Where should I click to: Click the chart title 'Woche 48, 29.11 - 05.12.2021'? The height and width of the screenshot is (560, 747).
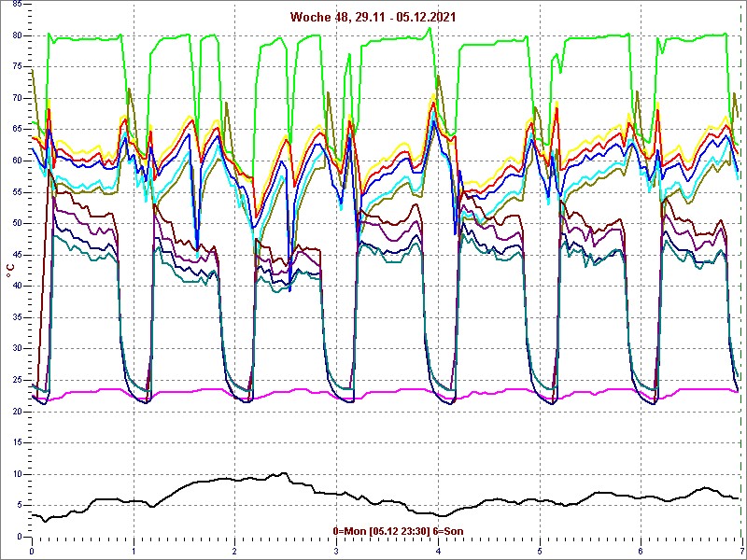point(373,17)
